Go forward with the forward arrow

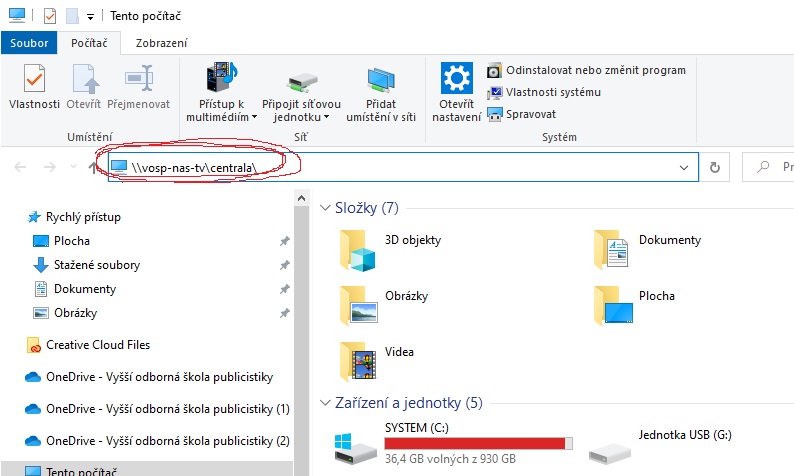(x=50, y=167)
